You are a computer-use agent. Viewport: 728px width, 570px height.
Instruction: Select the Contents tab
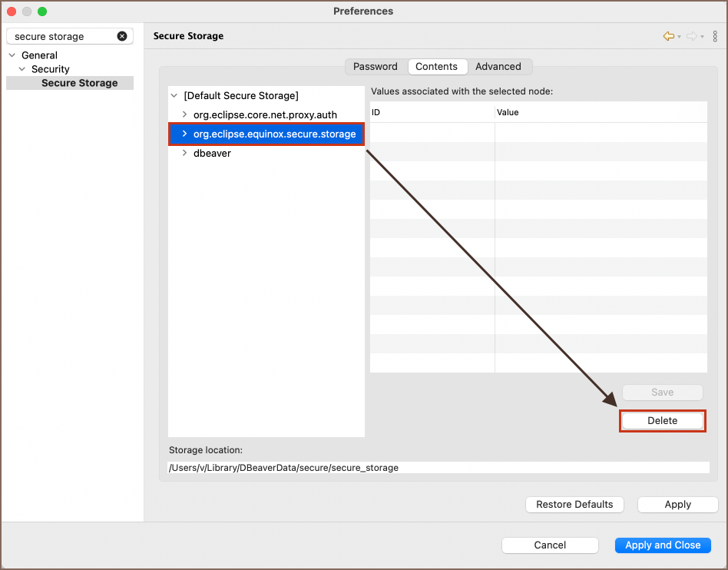[436, 67]
